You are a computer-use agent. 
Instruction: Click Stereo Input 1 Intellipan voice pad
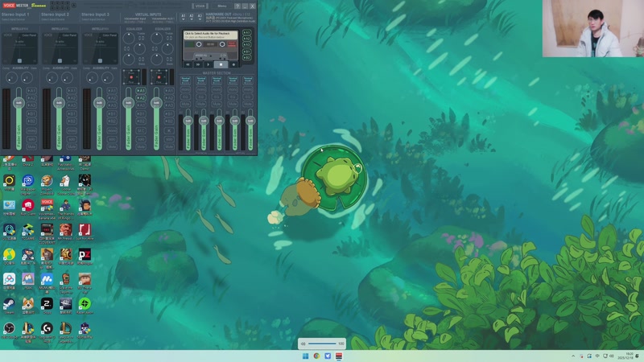click(x=19, y=48)
